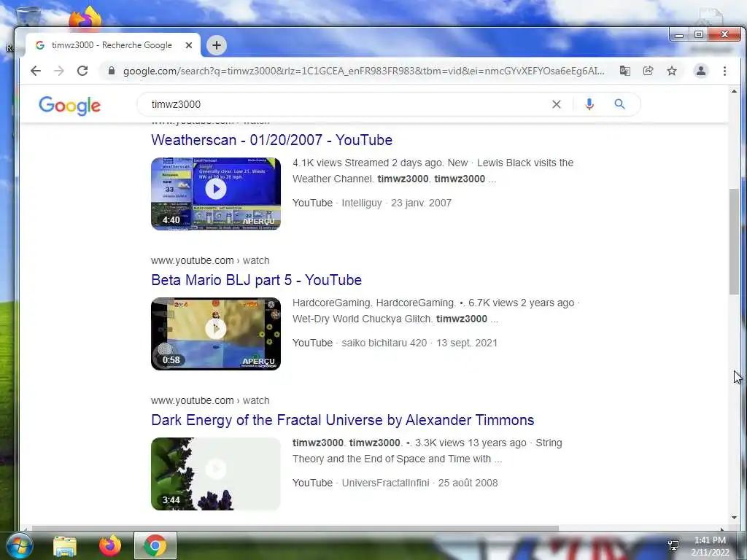Go back with the browser back arrow
Viewport: 747px width, 560px height.
[36, 71]
